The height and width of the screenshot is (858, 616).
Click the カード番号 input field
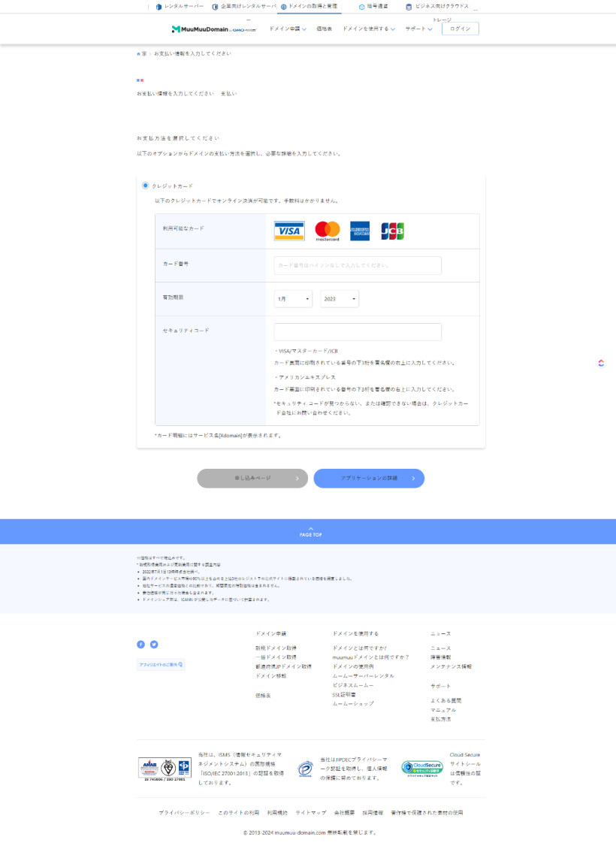357,265
